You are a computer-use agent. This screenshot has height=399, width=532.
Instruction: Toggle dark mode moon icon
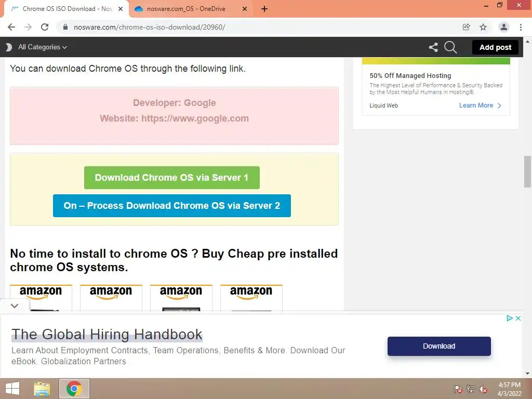pos(9,47)
